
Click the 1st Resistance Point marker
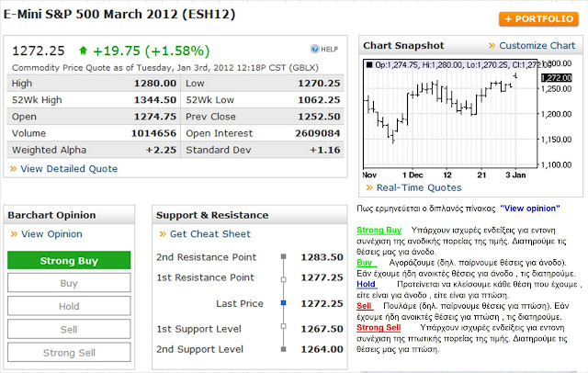pos(284,279)
